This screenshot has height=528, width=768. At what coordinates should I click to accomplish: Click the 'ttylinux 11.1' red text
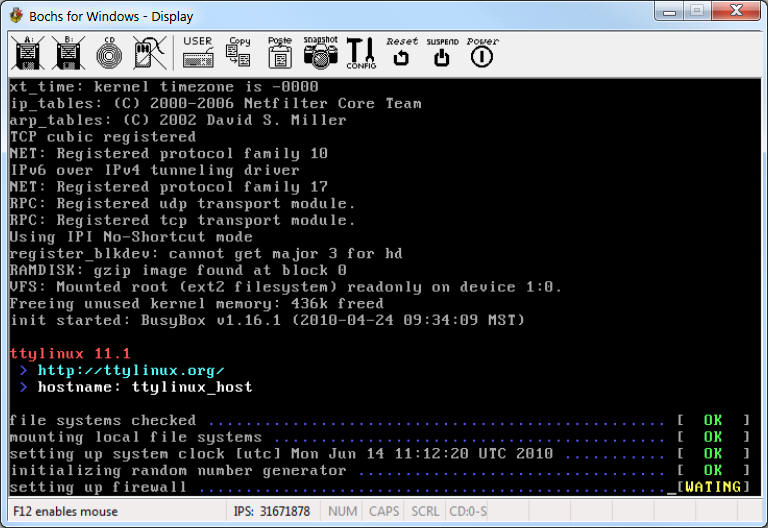click(70, 353)
